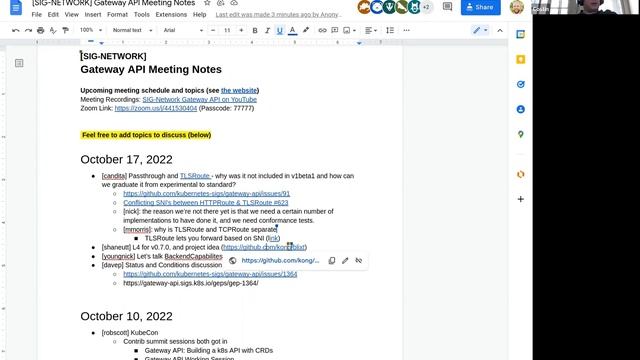Edit link pencil icon in the link popup
Image resolution: width=640 pixels, height=360 pixels.
pyautogui.click(x=345, y=260)
